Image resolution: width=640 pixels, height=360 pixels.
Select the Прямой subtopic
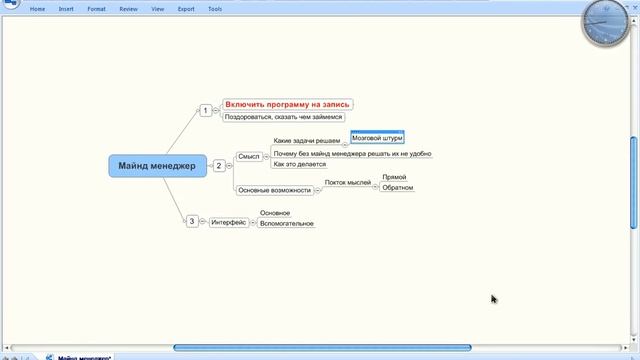point(394,177)
